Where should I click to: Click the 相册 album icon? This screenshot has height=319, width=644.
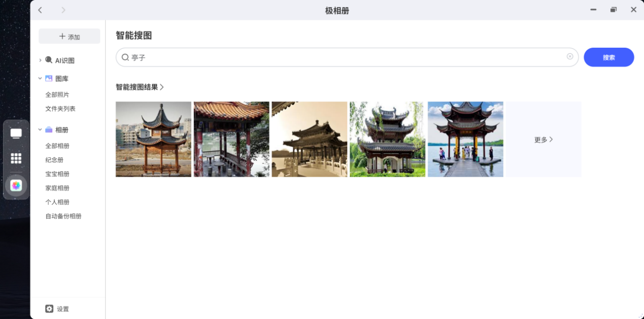(x=49, y=130)
